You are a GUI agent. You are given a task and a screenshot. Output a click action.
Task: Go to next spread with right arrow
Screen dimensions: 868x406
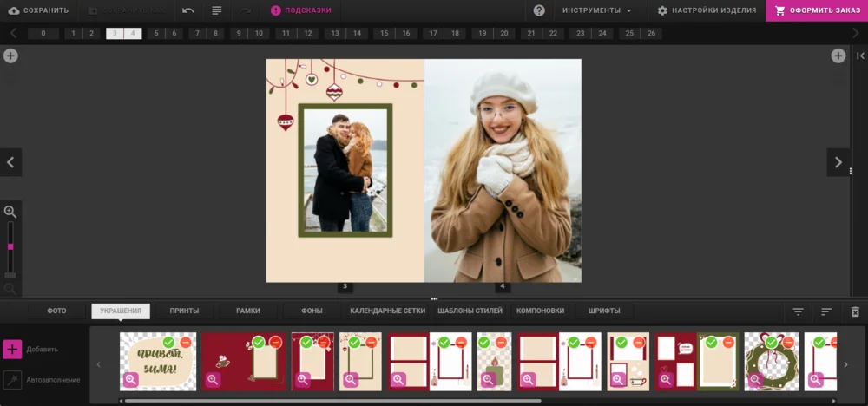[x=838, y=162]
